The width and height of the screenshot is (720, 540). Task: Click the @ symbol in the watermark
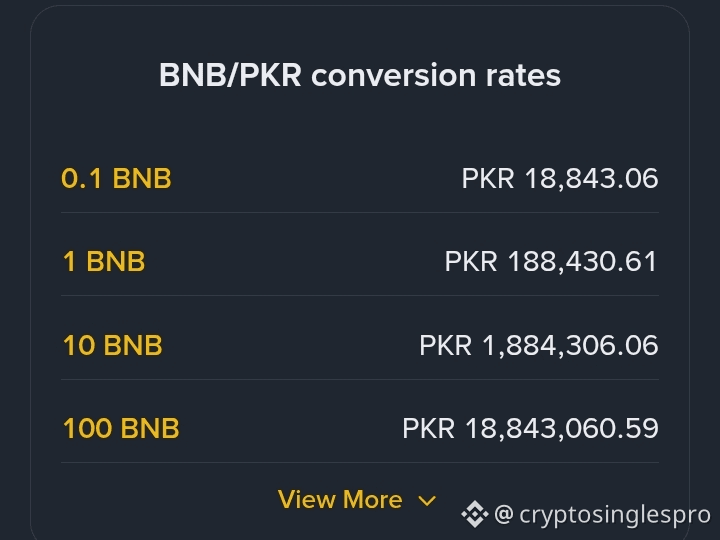tap(504, 514)
